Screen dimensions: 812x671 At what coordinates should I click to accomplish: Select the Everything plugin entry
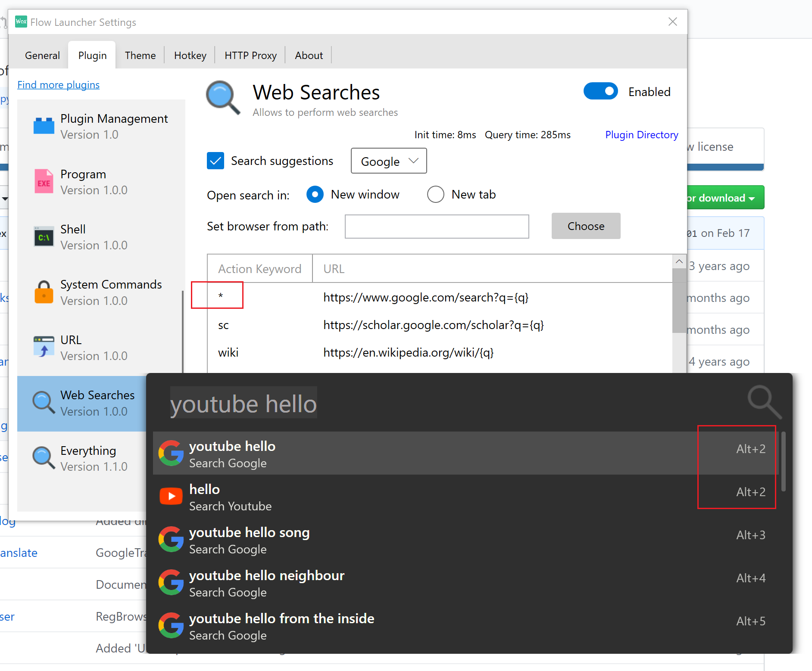(x=82, y=458)
